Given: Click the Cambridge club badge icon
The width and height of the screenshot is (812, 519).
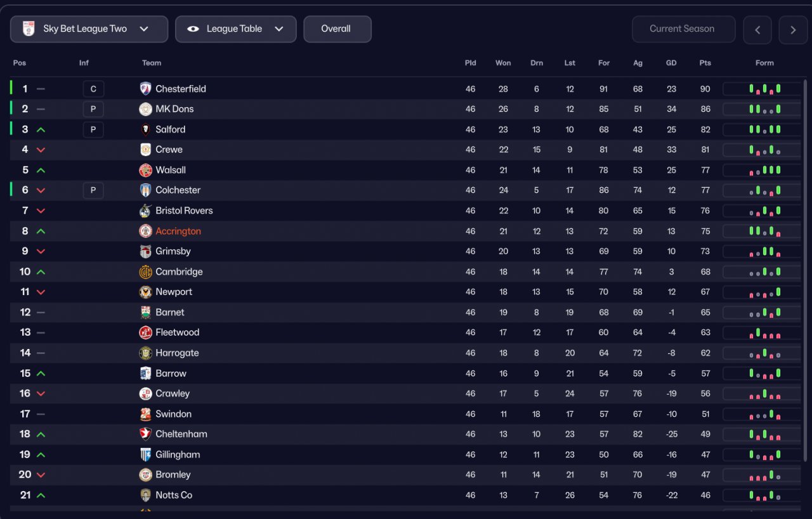Looking at the screenshot, I should (146, 272).
